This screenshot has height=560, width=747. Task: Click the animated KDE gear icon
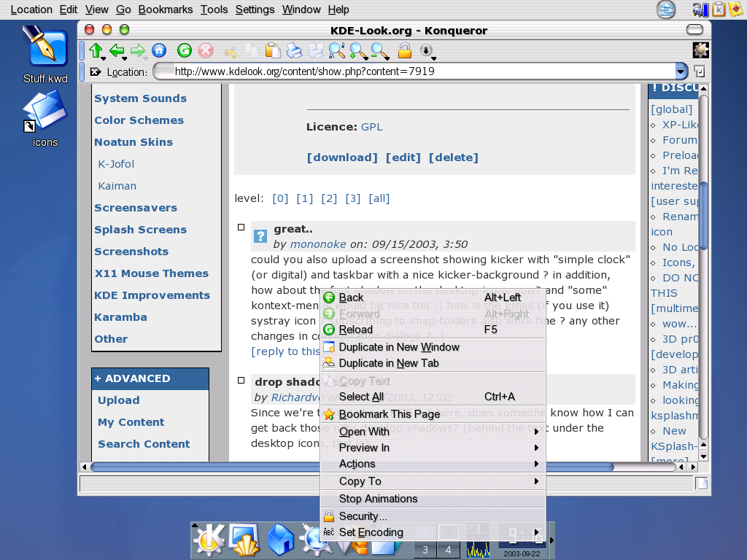coord(700,50)
